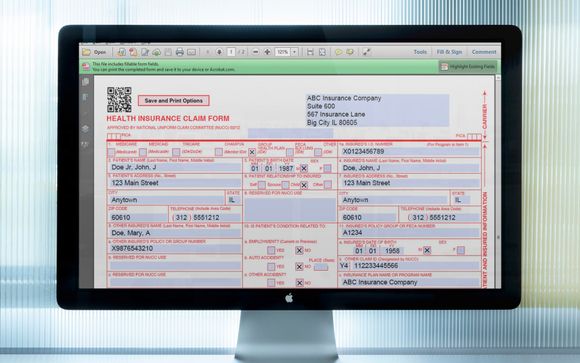
Task: Zoom in with the plus icon
Action: [267, 52]
